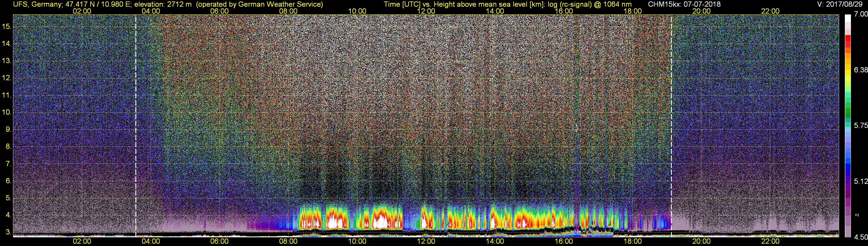This screenshot has width=868, height=246.
Task: Click the '6.38' color scale value
Action: click(x=860, y=70)
